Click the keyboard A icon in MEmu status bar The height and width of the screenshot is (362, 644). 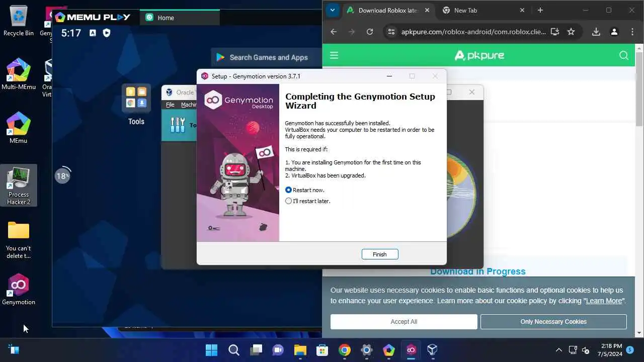click(x=93, y=33)
